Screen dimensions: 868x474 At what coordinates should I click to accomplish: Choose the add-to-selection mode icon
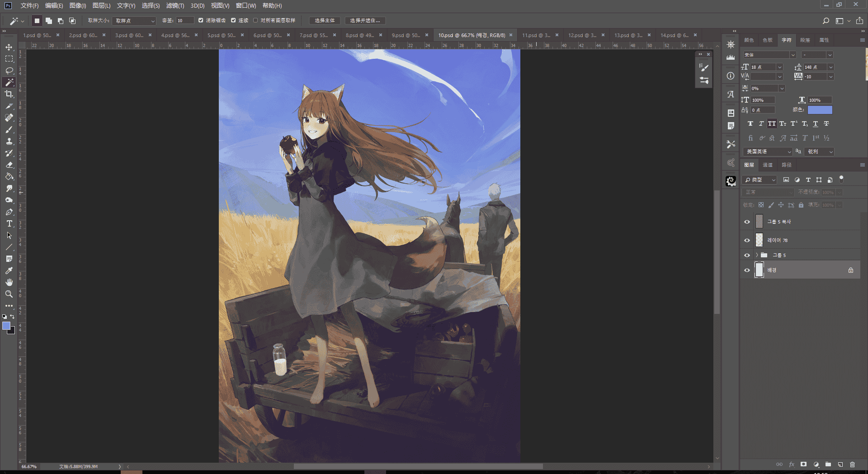point(49,21)
